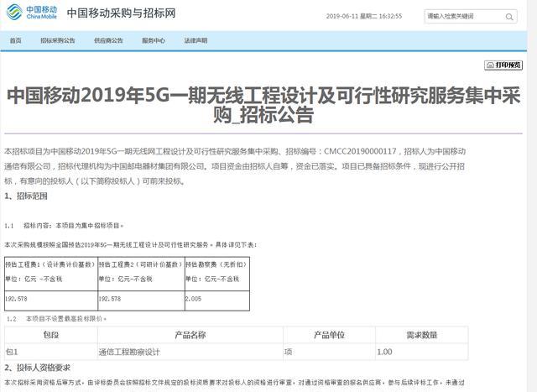Click the value 2.005 in the table

tap(194, 299)
